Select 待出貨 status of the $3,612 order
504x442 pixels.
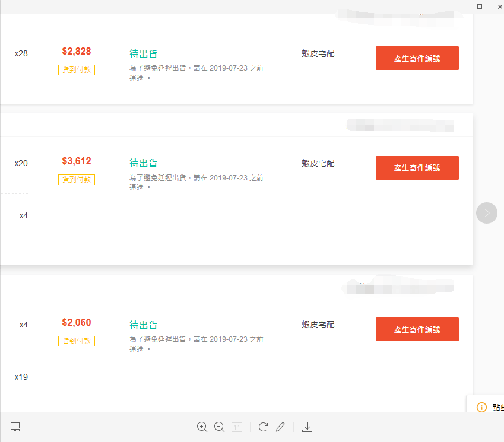[144, 163]
